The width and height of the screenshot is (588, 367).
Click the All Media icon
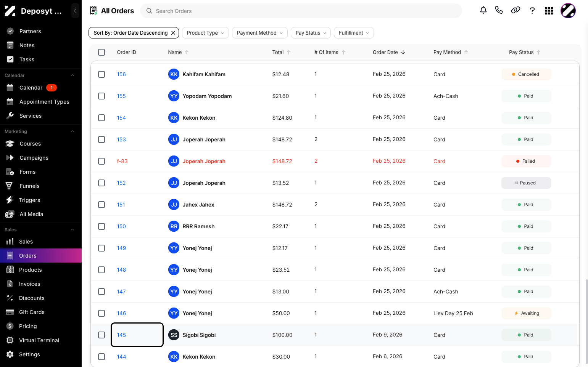10,214
